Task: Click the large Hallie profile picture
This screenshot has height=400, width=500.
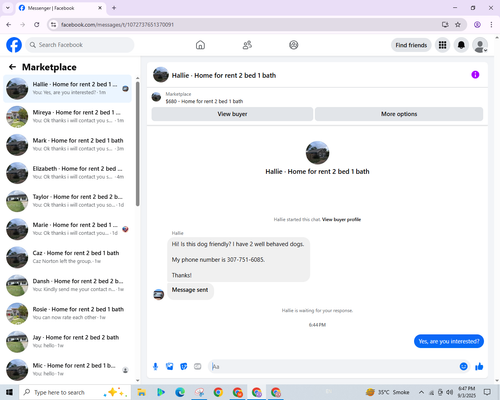Action: pyautogui.click(x=317, y=153)
